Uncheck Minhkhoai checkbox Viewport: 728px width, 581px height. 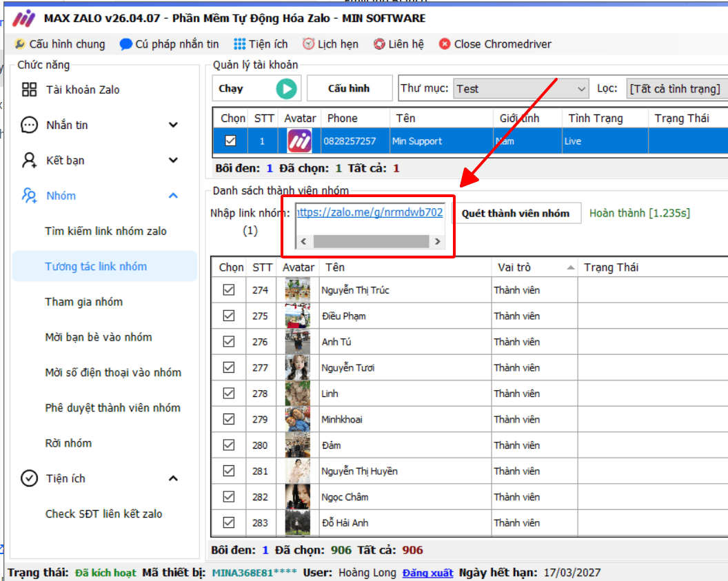tap(228, 419)
